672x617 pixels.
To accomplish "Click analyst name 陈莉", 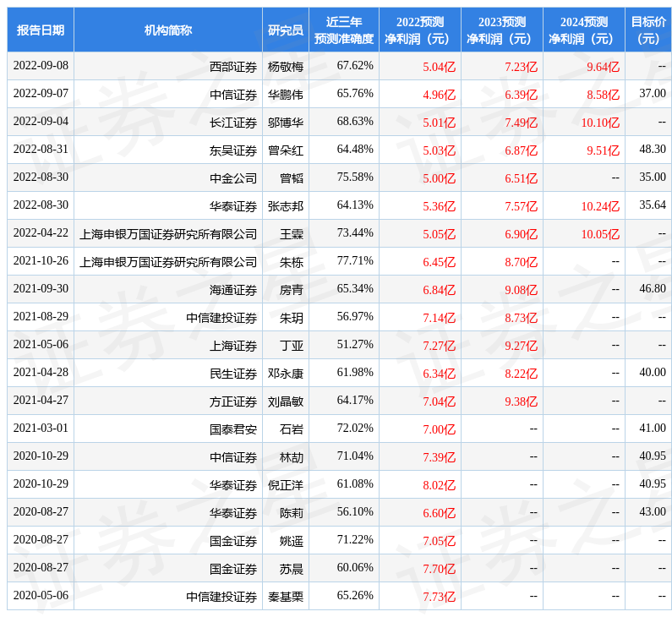I will [x=292, y=513].
